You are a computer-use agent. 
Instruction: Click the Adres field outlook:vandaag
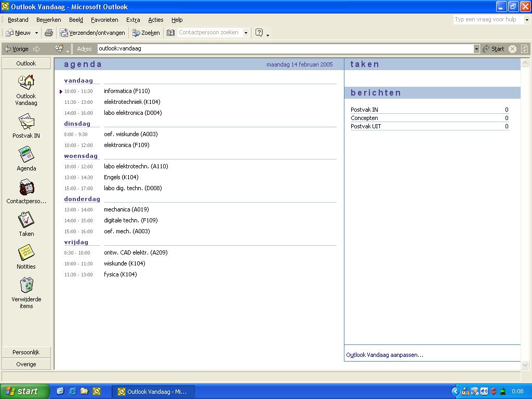click(x=285, y=48)
